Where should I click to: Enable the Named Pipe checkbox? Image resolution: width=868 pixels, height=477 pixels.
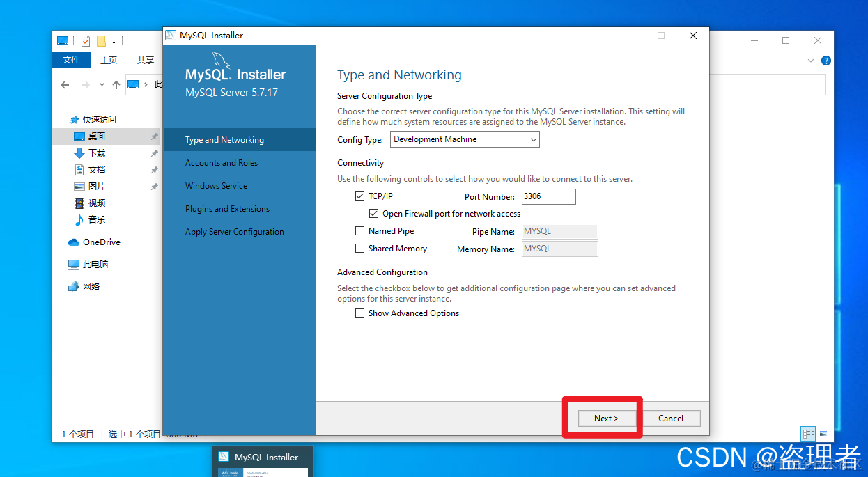[x=359, y=231]
